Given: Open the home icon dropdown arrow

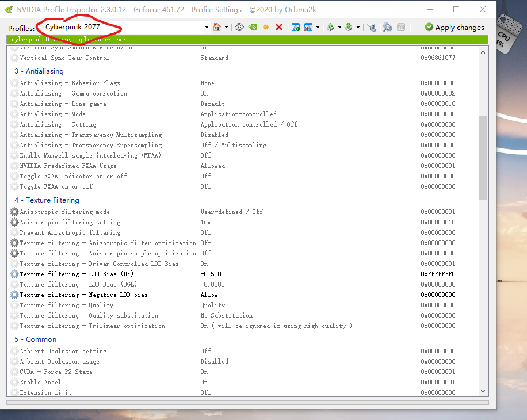Looking at the screenshot, I should point(226,27).
